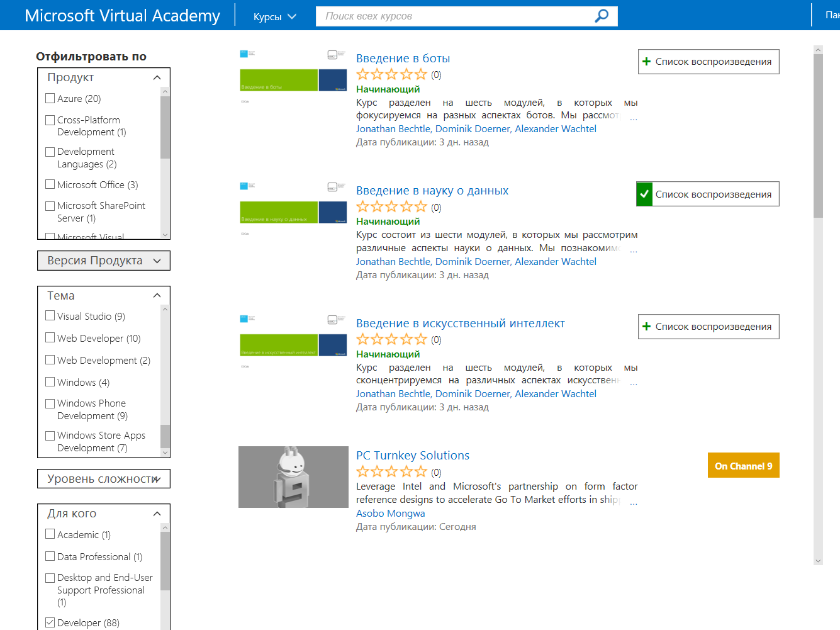Image resolution: width=840 pixels, height=630 pixels.
Task: Check Microsoft SharePoint Server filter
Action: point(50,206)
